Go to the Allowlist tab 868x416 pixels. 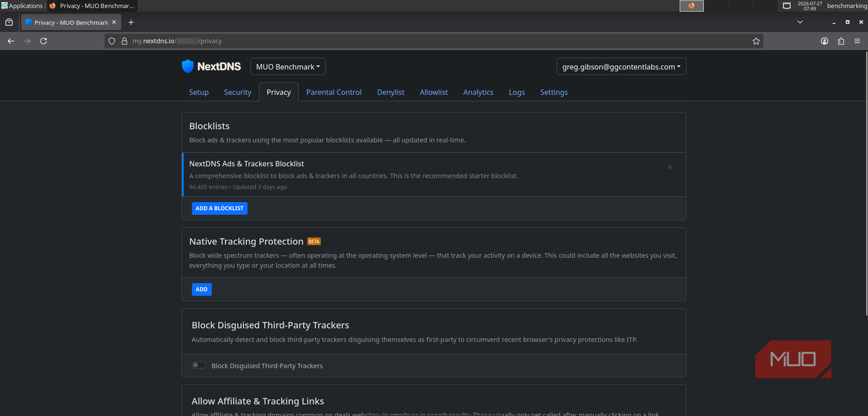coord(433,92)
